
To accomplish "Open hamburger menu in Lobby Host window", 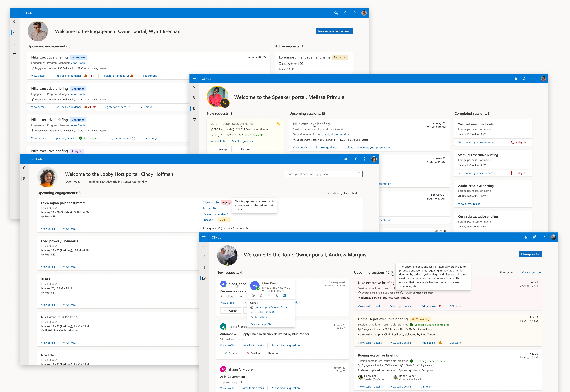I will [x=25, y=159].
